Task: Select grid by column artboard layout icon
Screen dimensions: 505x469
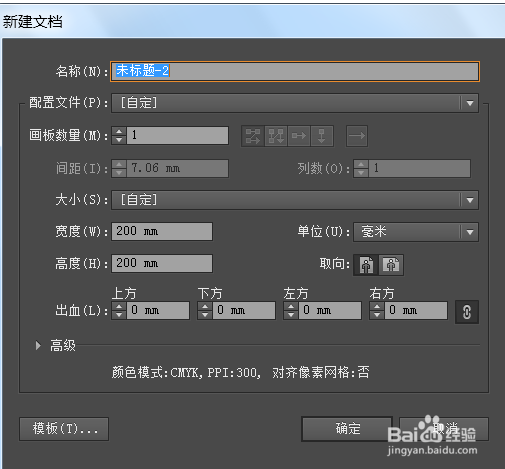Action: 276,136
